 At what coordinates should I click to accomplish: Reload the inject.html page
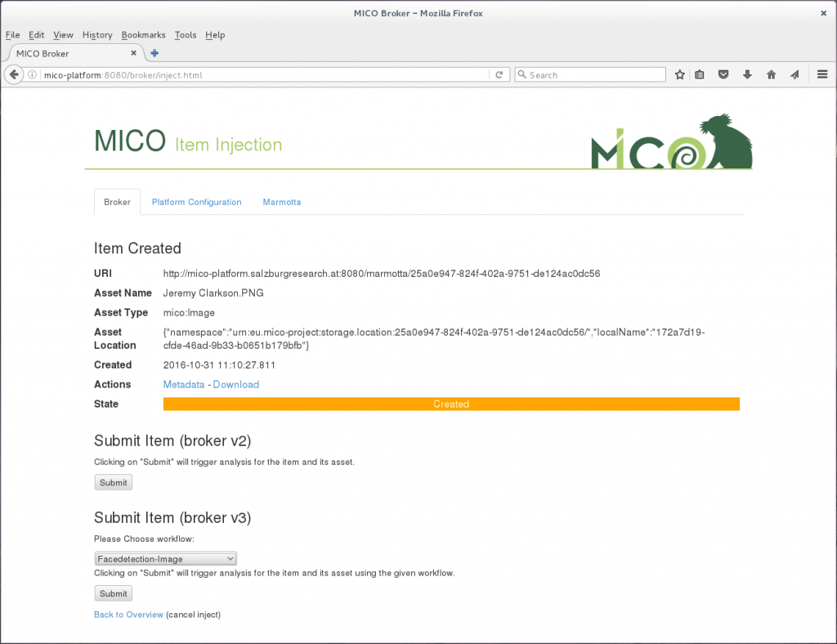(499, 74)
